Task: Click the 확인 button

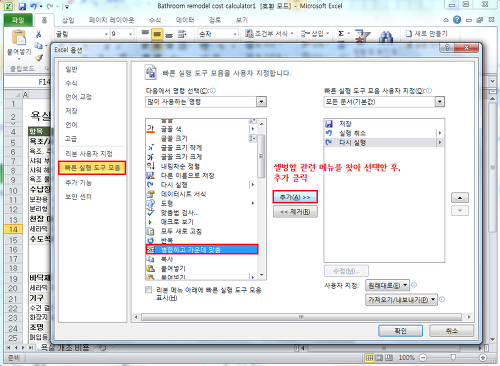Action: tap(400, 331)
